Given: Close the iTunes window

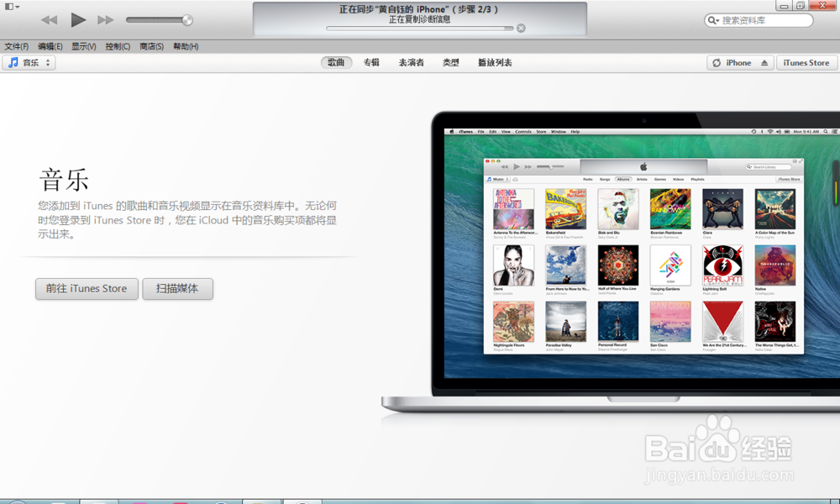Looking at the screenshot, I should 823,5.
